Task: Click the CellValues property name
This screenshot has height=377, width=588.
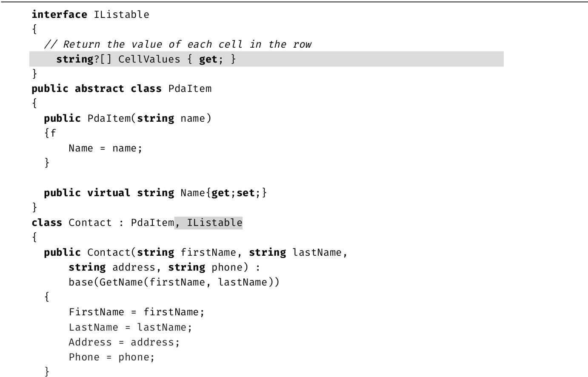Action: (149, 59)
